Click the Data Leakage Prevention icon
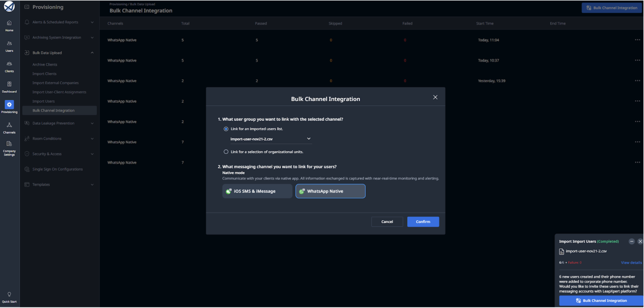The height and width of the screenshot is (308, 644). pos(27,123)
